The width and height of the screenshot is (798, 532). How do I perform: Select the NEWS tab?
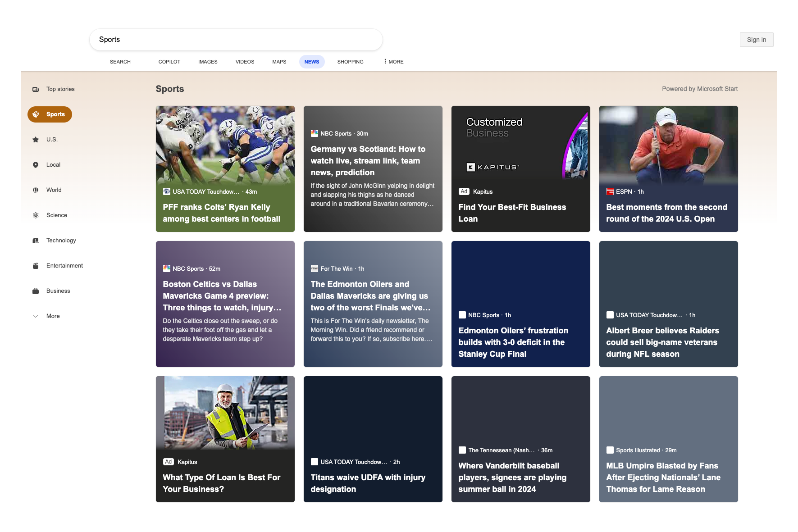coord(312,62)
